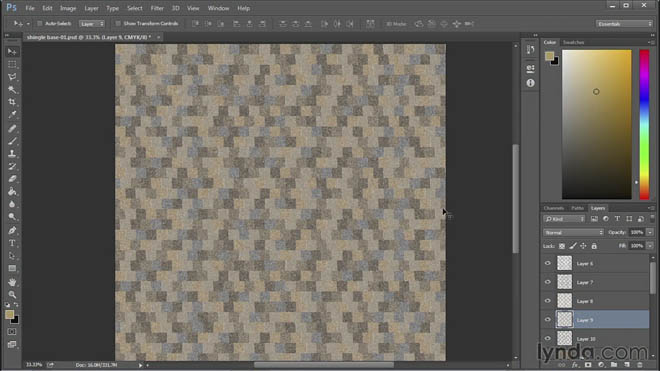Open Color panel flyout menu

pyautogui.click(x=651, y=43)
